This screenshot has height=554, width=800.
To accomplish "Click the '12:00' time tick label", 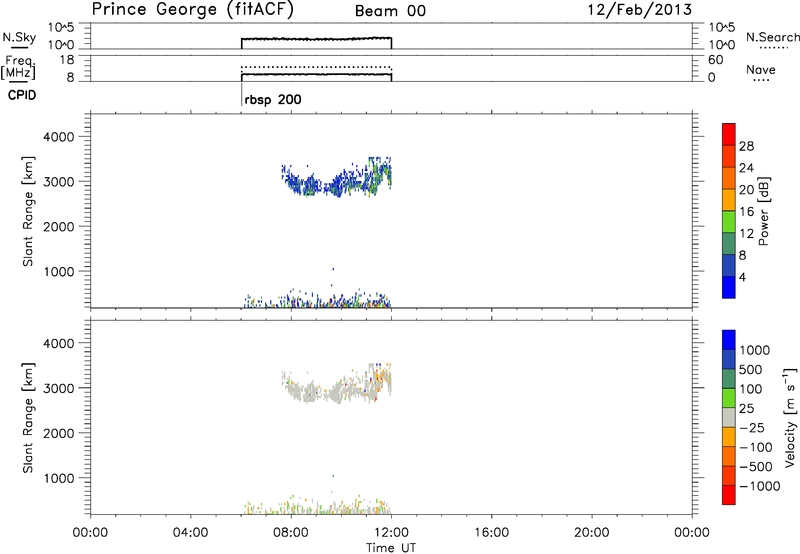I will (391, 533).
